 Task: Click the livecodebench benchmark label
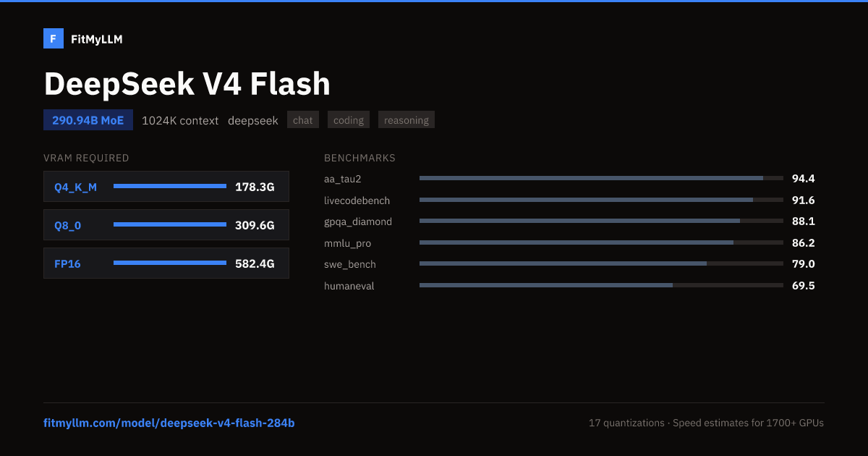pyautogui.click(x=357, y=200)
